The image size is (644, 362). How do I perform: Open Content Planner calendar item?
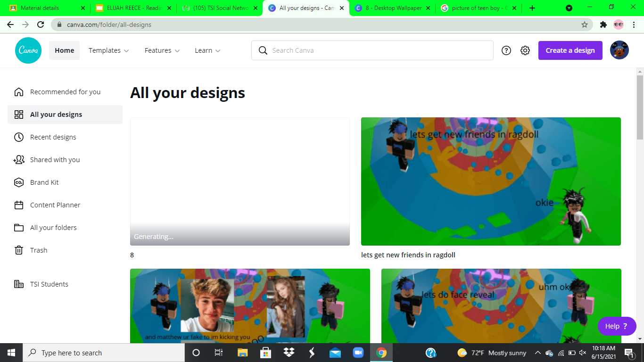pos(55,205)
